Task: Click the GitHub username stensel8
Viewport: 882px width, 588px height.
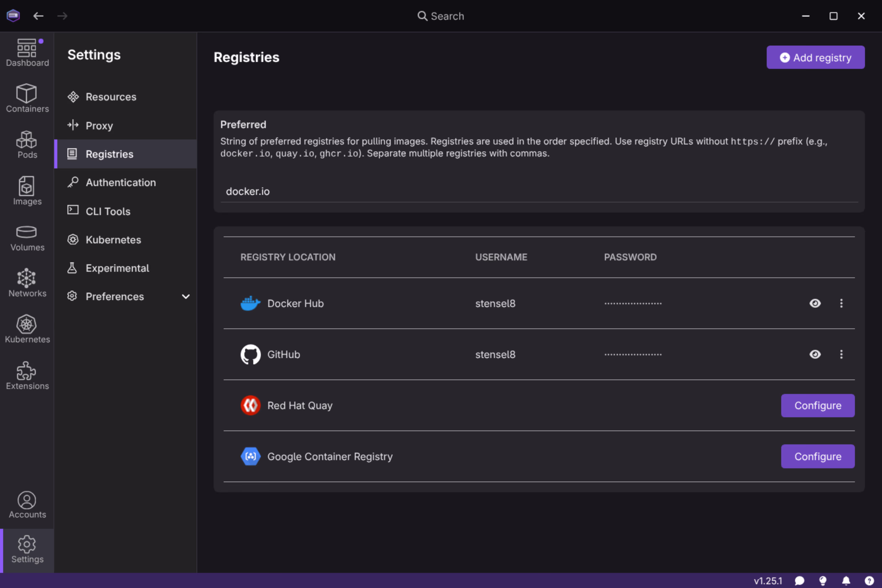Action: coord(495,355)
